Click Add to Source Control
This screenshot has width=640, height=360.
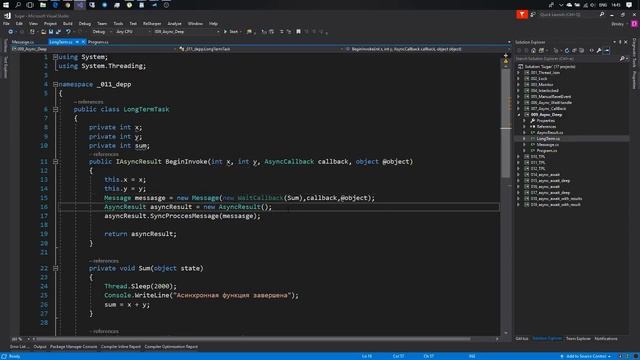click(x=587, y=356)
